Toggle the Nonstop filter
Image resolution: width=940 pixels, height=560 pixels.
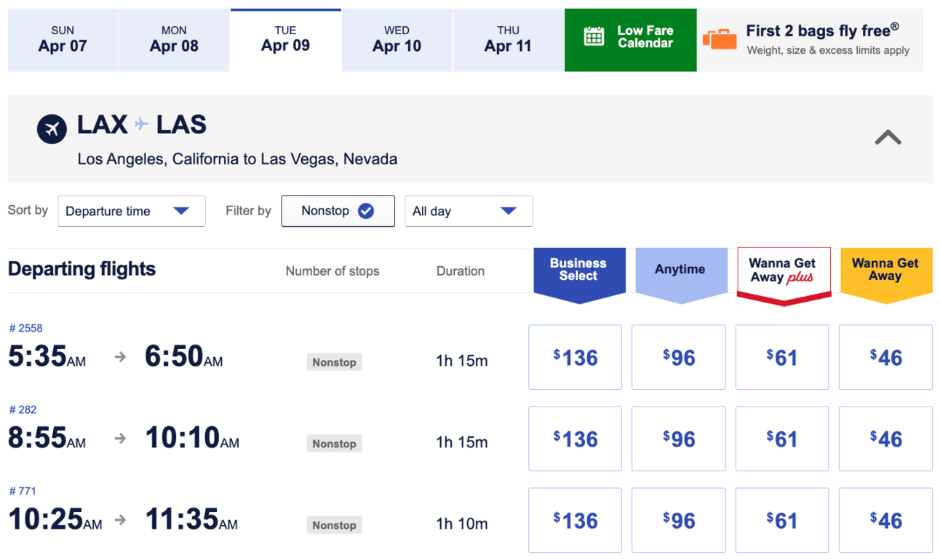(x=338, y=211)
